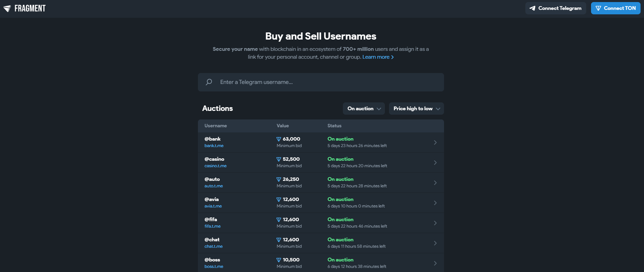Image resolution: width=644 pixels, height=272 pixels.
Task: Select the @boss username entry
Action: (x=212, y=260)
